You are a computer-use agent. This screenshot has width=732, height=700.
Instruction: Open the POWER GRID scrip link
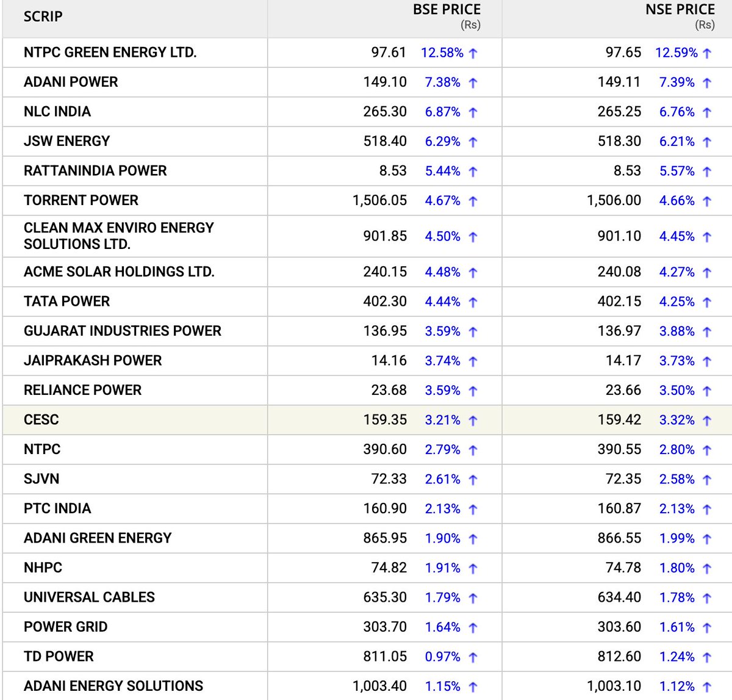coord(65,627)
